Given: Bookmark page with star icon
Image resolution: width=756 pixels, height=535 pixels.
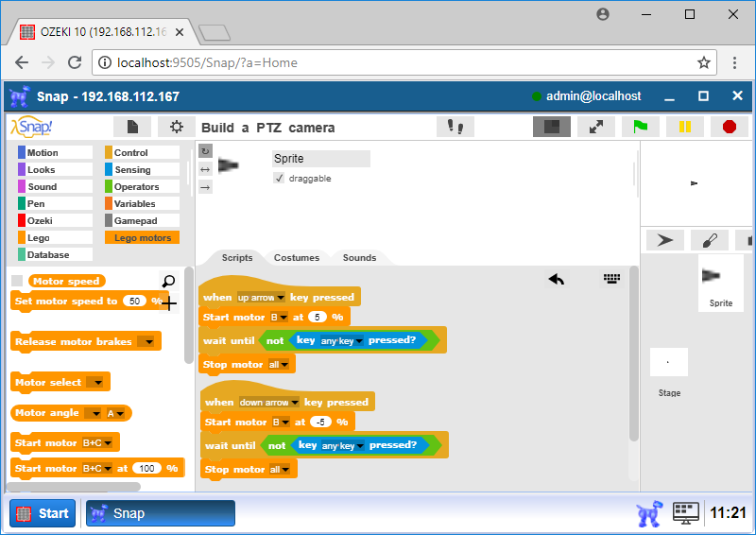Looking at the screenshot, I should (x=703, y=62).
